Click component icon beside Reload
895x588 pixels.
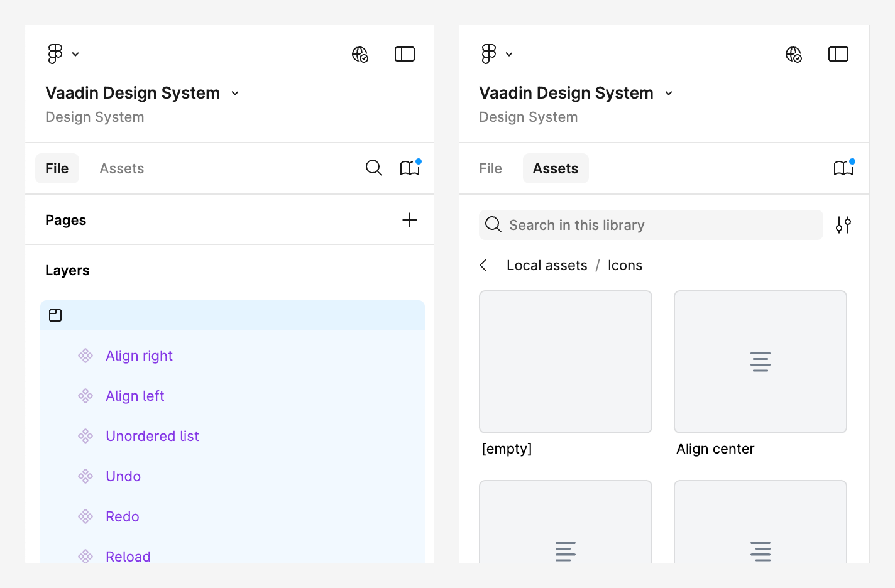(x=85, y=556)
